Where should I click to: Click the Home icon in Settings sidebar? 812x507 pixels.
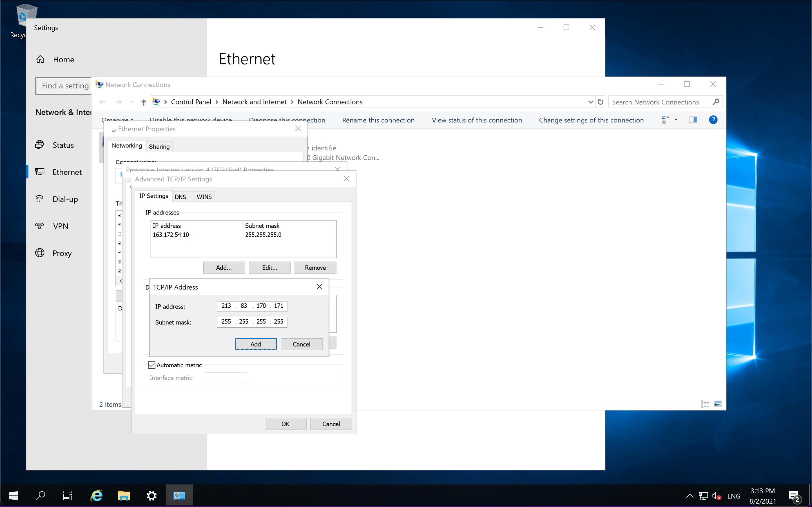pos(40,59)
